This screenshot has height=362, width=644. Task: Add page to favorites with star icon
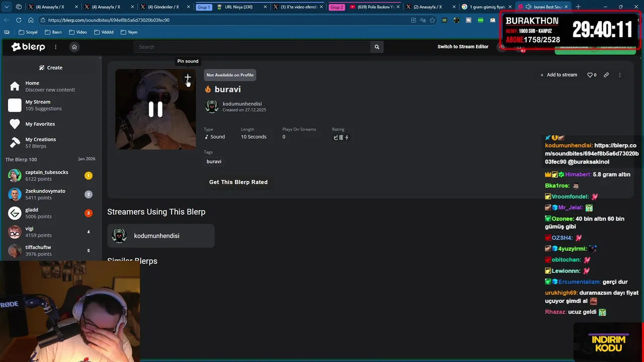[432, 20]
